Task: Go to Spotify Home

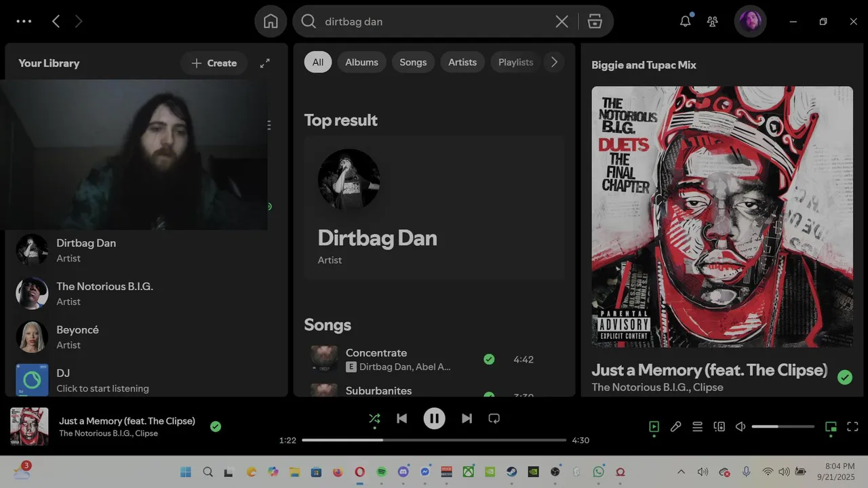Action: [x=271, y=22]
